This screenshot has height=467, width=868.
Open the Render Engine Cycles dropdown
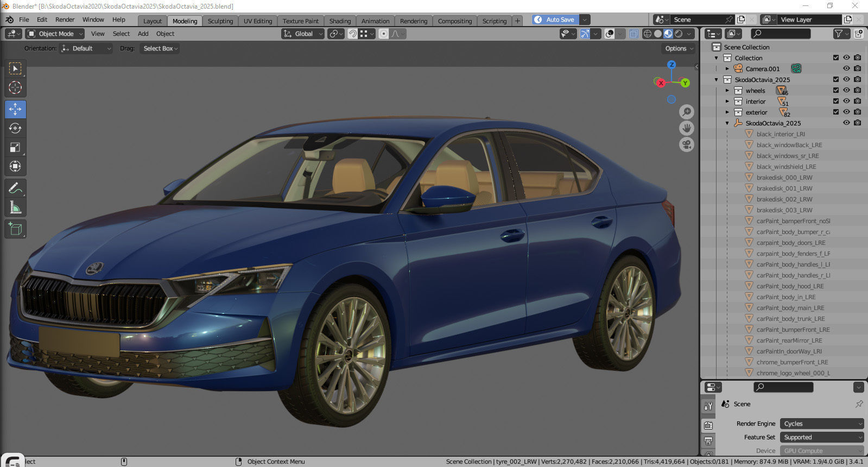click(x=821, y=424)
